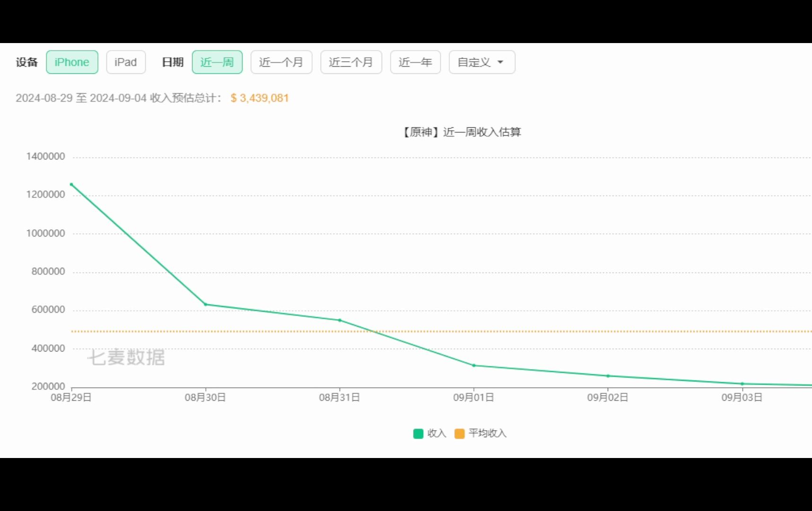Image resolution: width=812 pixels, height=511 pixels.
Task: Click the 08月31日 data point
Action: 340,320
